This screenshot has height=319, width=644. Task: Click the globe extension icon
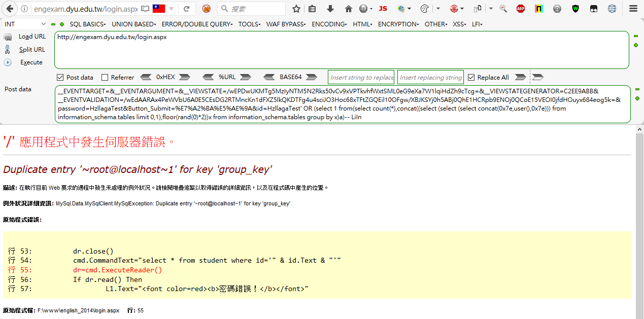click(612, 9)
